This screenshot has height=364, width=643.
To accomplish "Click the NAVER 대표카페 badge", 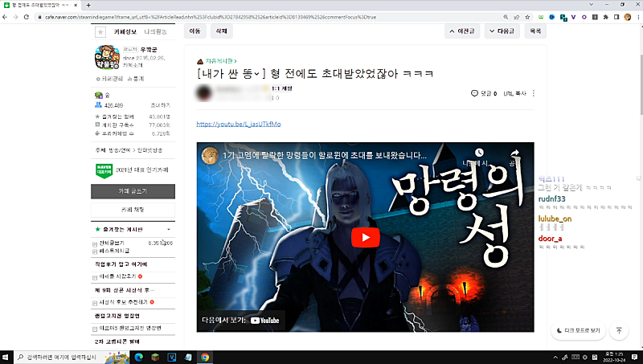I will point(104,170).
